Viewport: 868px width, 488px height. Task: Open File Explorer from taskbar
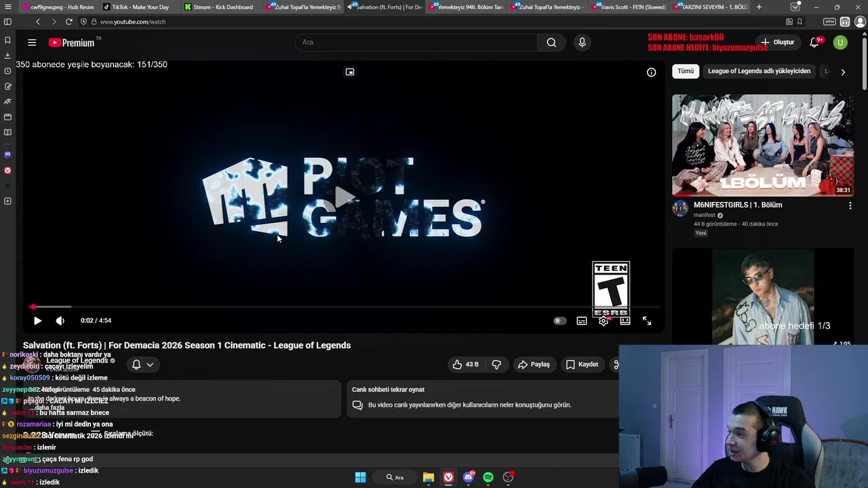point(429,477)
